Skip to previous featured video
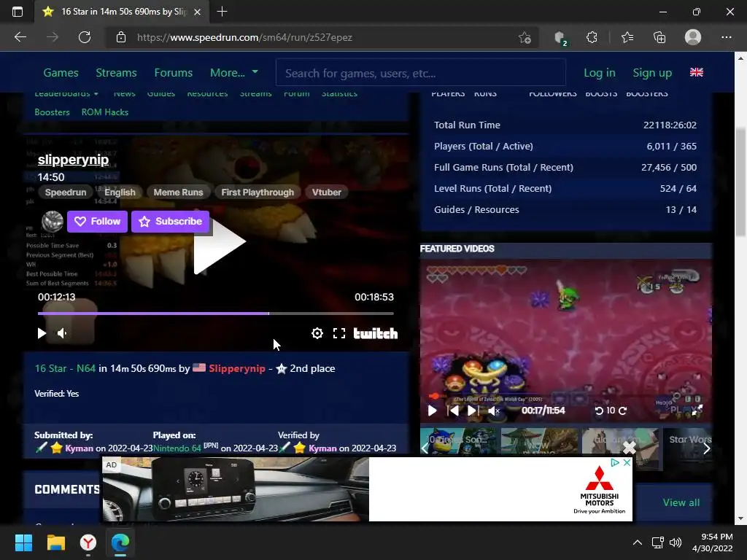This screenshot has width=747, height=560. (x=453, y=411)
